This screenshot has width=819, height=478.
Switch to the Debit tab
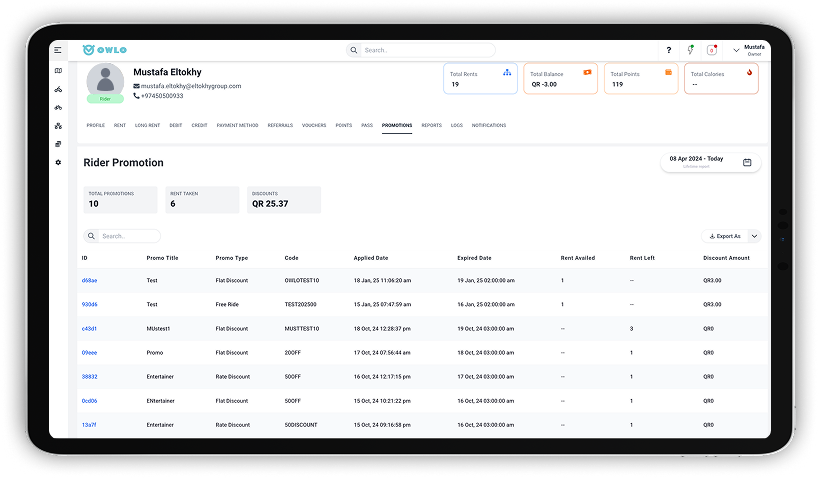(x=176, y=125)
